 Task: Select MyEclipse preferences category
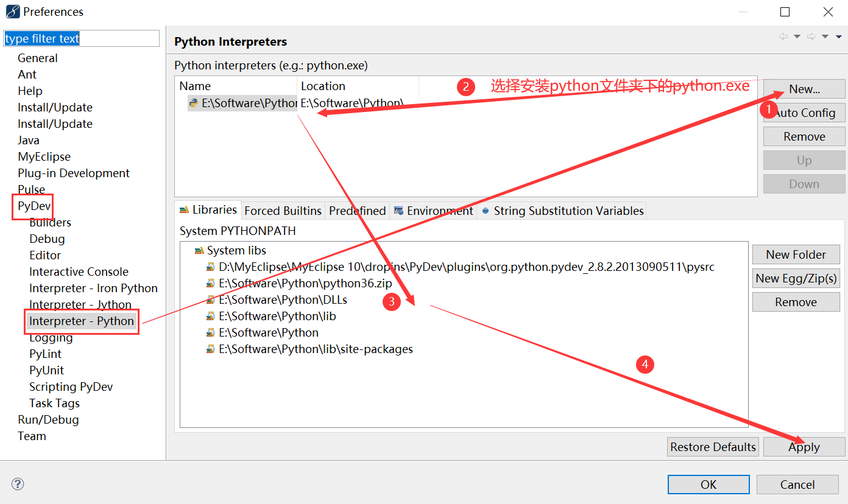[x=44, y=156]
